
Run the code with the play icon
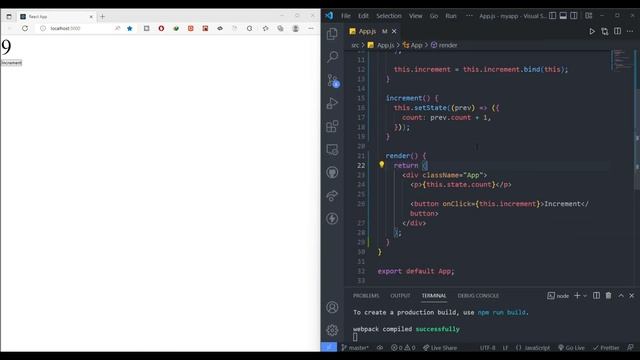[x=592, y=31]
